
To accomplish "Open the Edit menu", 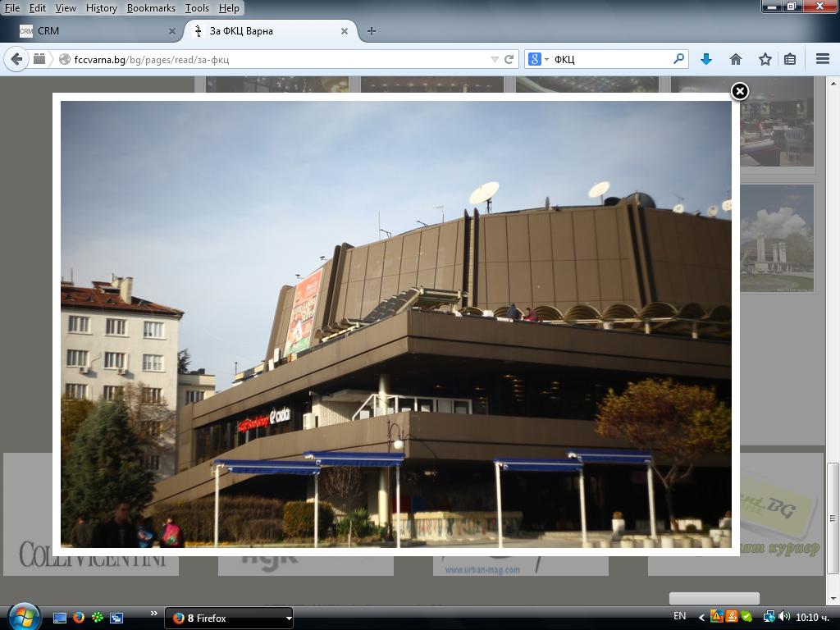I will click(37, 8).
